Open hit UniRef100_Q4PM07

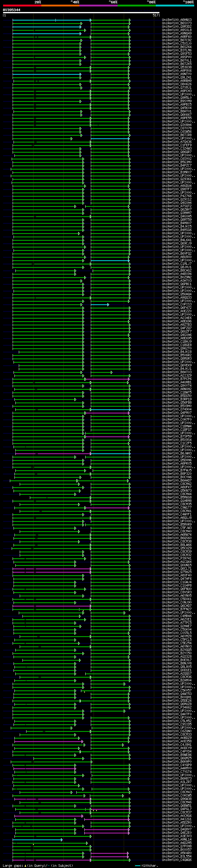coord(177,413)
